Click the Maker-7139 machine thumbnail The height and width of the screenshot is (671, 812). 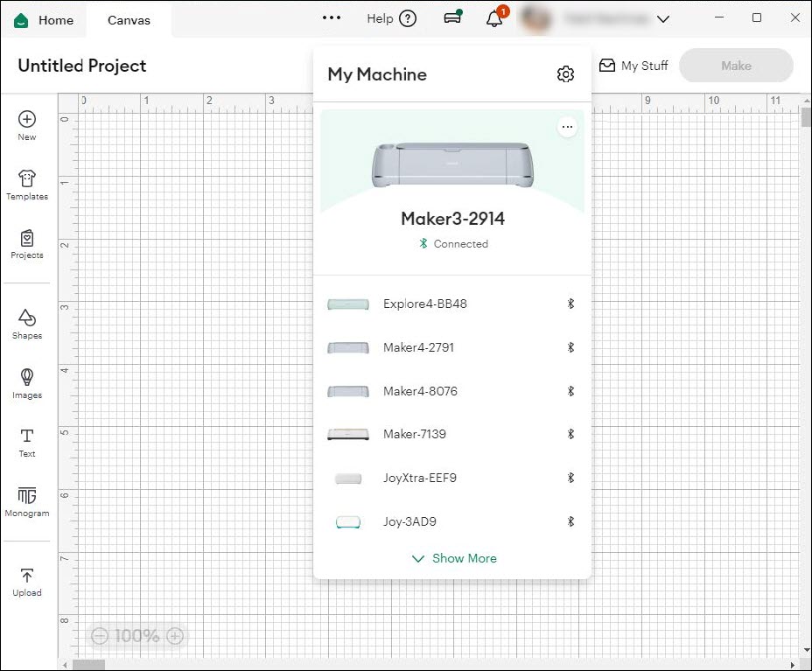[348, 434]
